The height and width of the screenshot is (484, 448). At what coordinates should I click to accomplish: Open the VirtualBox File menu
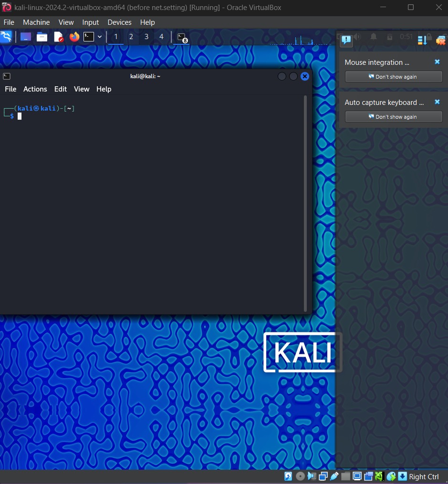(9, 22)
